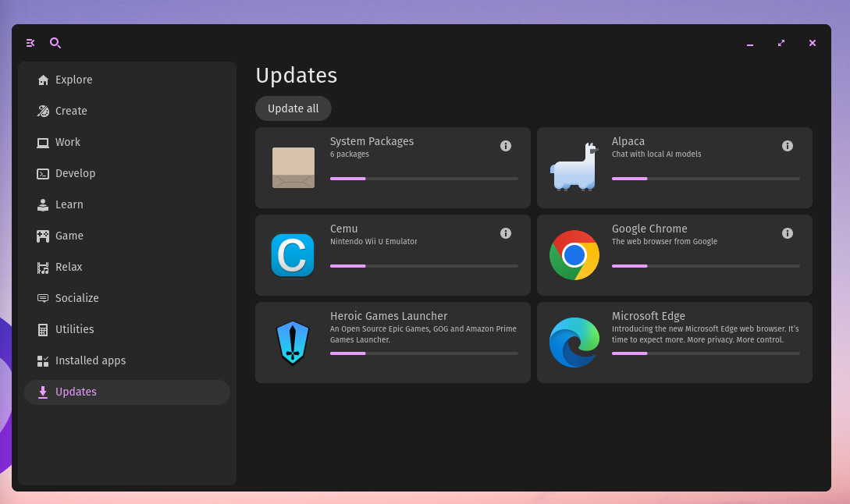Click the System Packages title
The image size is (850, 504).
click(x=372, y=141)
